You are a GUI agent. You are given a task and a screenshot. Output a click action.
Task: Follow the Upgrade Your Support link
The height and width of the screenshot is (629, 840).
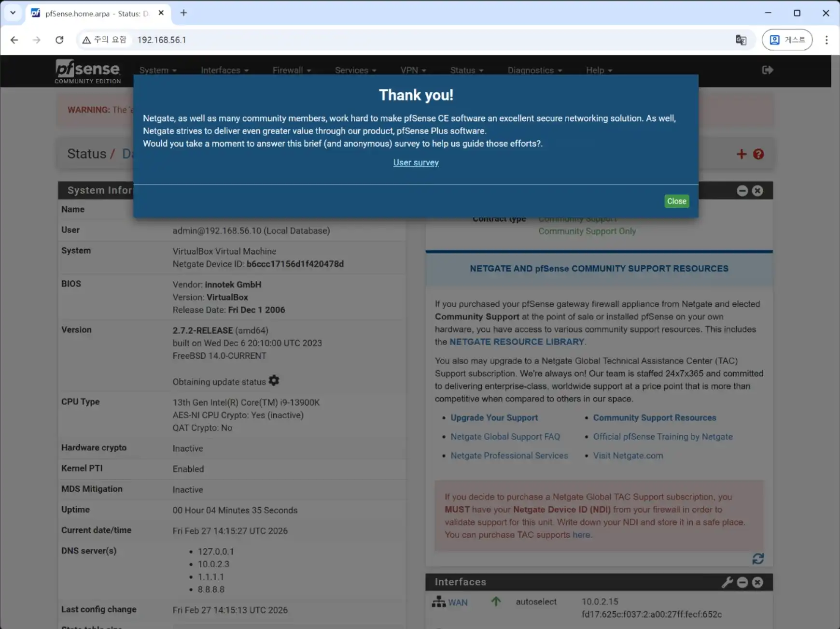coord(494,418)
